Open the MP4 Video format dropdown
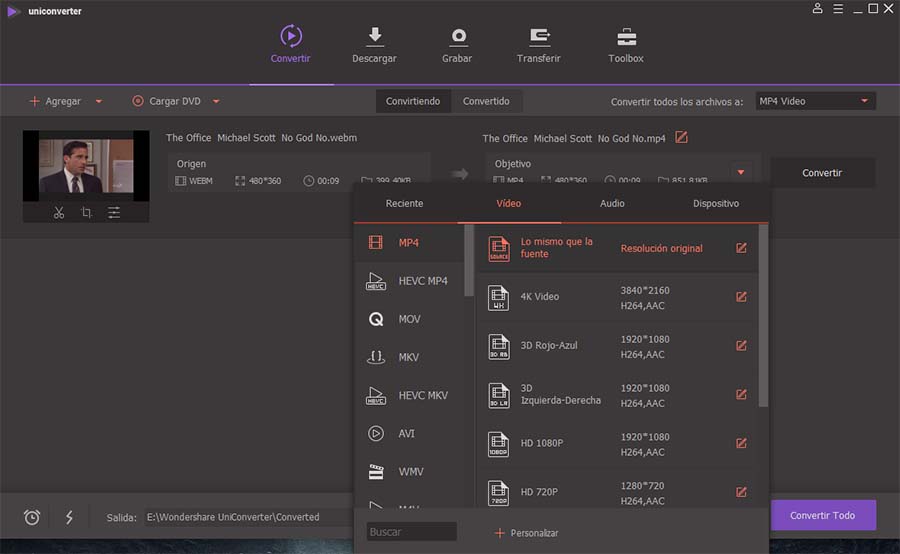This screenshot has width=900, height=554. pos(816,101)
